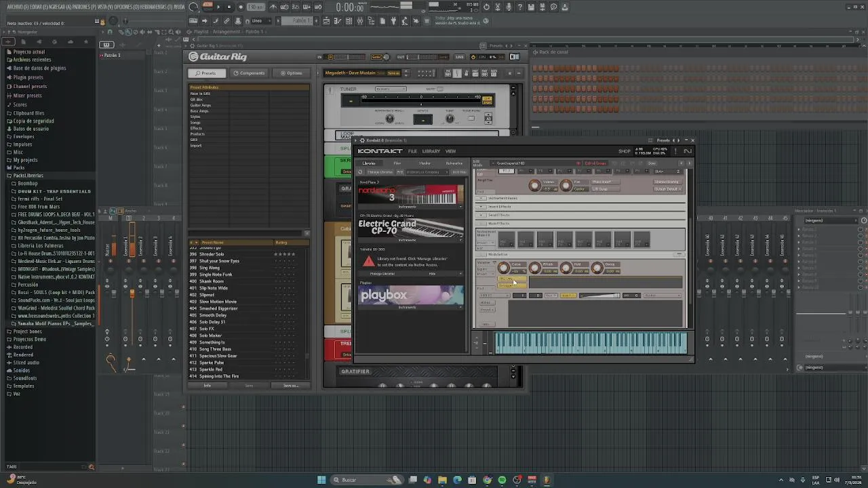The width and height of the screenshot is (868, 488).
Task: Select the Kontakt Automation tab
Action: tap(454, 163)
